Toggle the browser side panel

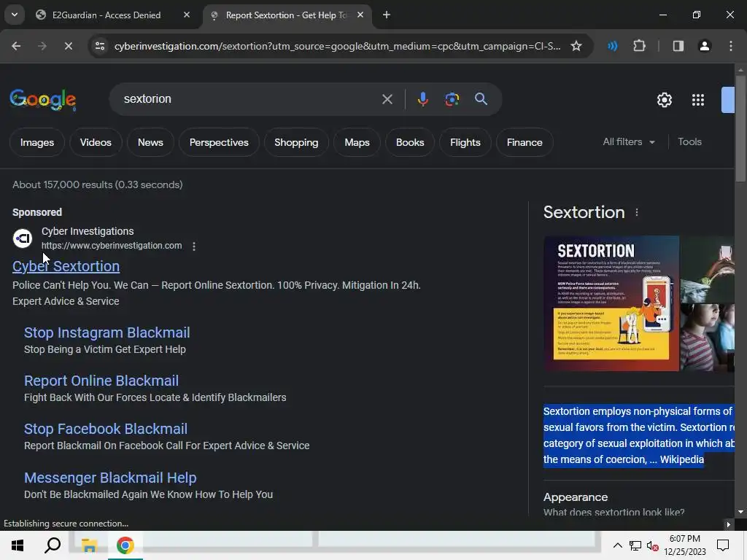[x=678, y=46]
